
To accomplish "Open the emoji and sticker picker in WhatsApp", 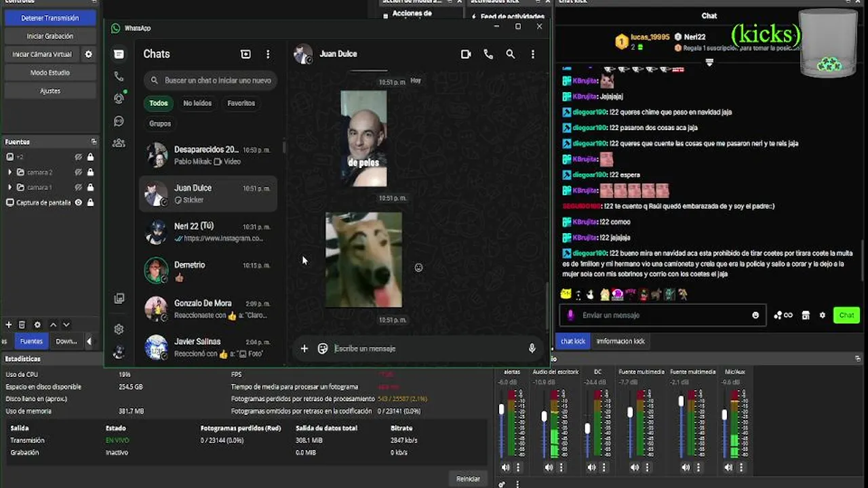I will (x=323, y=348).
